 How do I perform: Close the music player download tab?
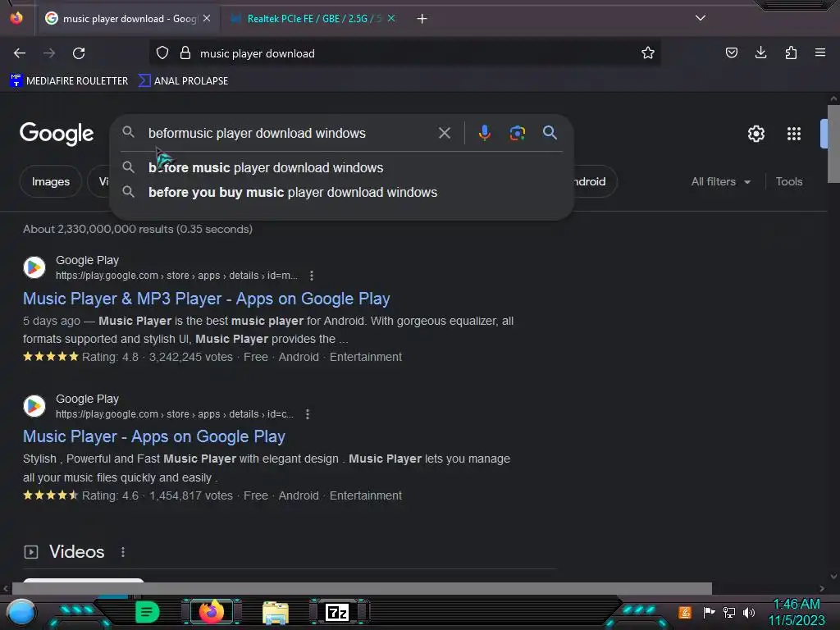pyautogui.click(x=207, y=18)
